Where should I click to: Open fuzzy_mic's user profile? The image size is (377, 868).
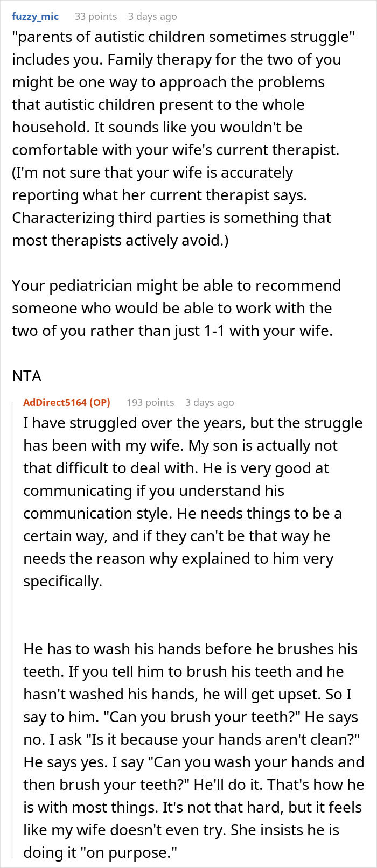tap(35, 16)
